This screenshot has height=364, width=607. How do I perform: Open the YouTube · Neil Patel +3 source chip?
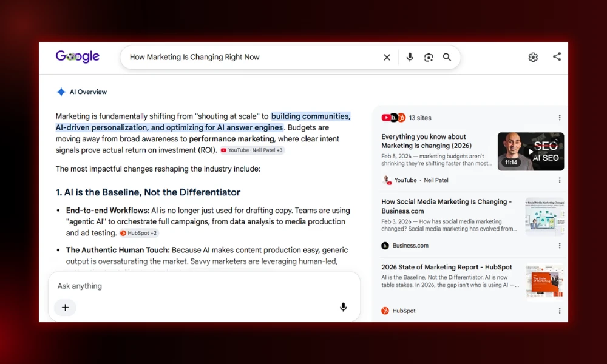pyautogui.click(x=252, y=150)
